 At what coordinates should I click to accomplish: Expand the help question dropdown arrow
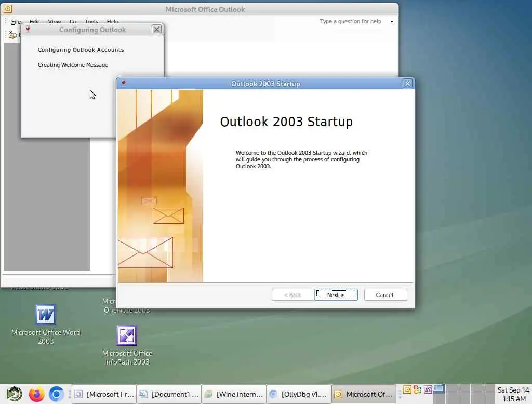coord(392,22)
